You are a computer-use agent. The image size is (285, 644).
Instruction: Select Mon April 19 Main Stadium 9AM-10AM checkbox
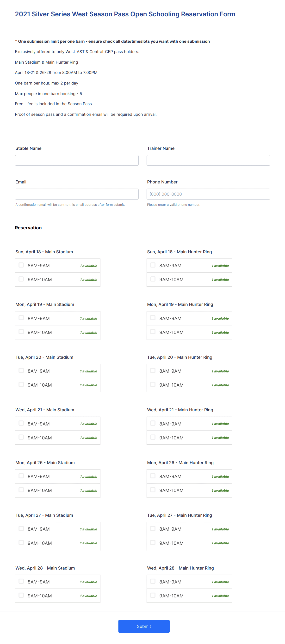[x=21, y=332]
